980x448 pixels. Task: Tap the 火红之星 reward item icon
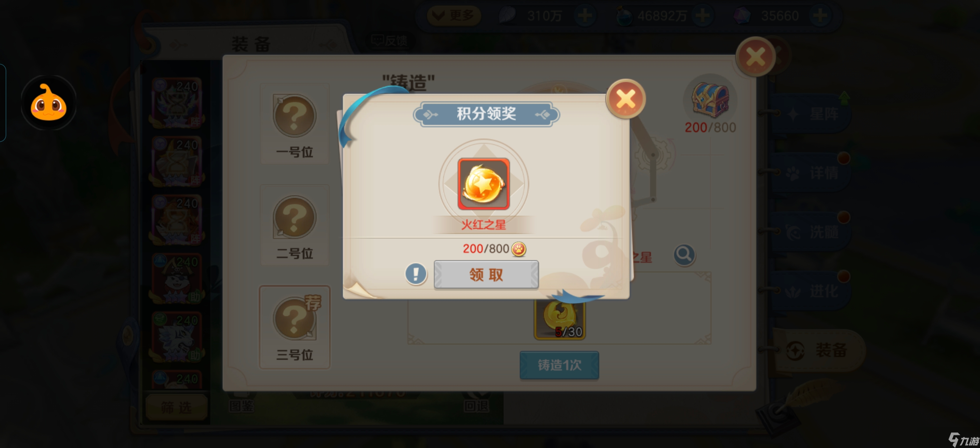pyautogui.click(x=484, y=184)
